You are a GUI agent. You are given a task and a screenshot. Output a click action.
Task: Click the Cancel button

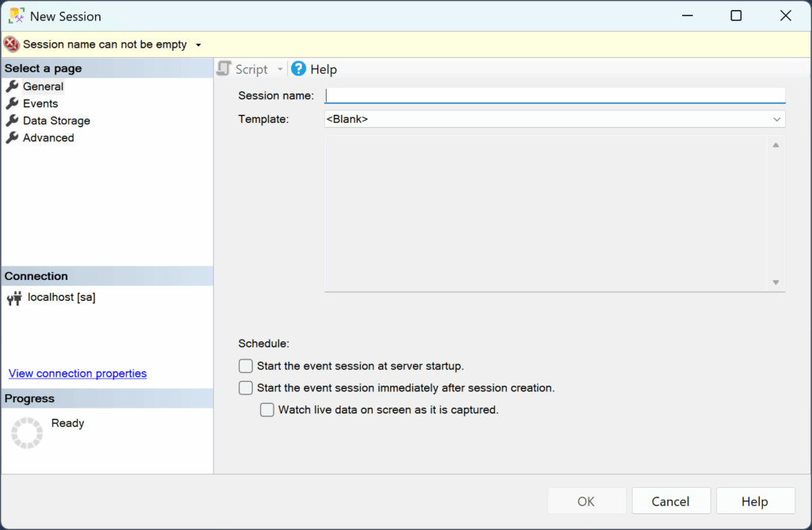pyautogui.click(x=671, y=501)
